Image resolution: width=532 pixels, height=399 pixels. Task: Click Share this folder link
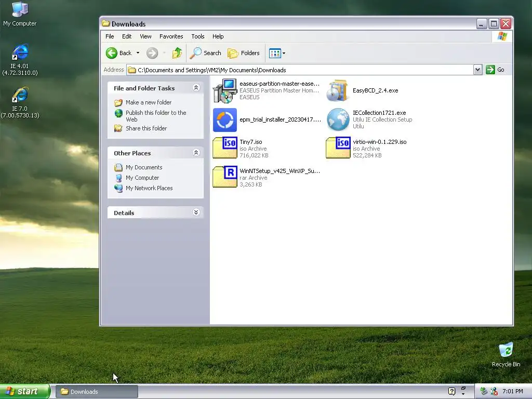146,128
